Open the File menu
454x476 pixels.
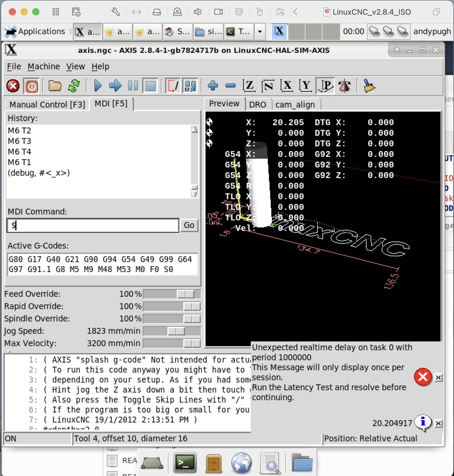coord(14,67)
